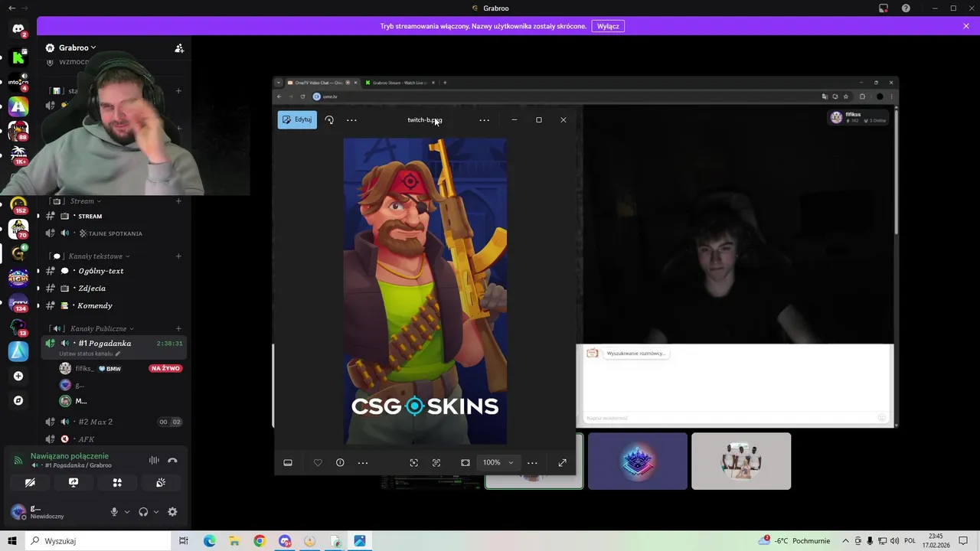Open headphones output options arrow

[156, 512]
